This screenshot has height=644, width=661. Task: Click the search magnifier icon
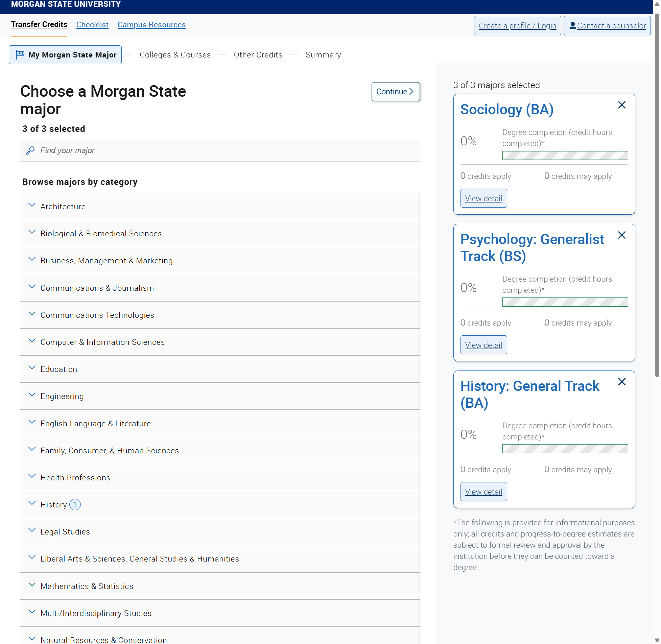point(30,150)
